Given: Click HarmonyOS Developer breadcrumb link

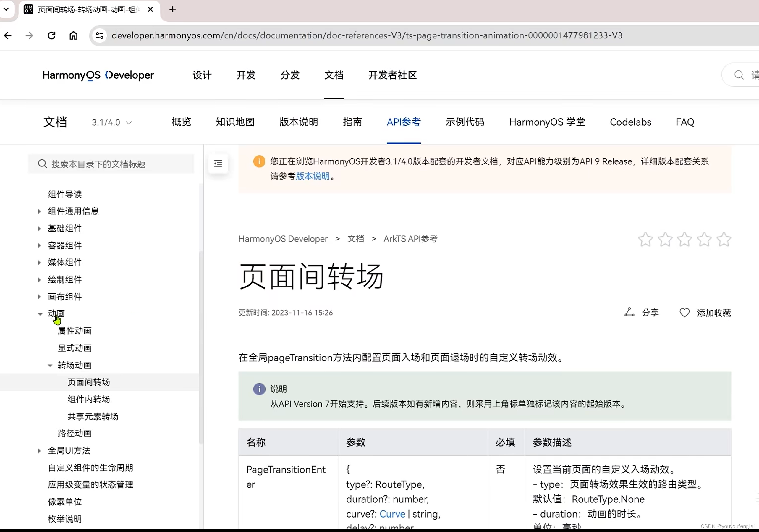Looking at the screenshot, I should (x=283, y=239).
